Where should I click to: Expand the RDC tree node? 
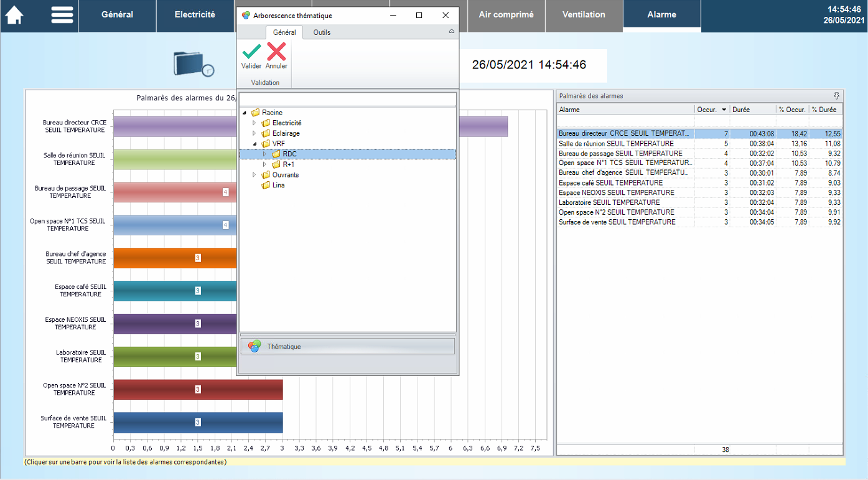click(x=264, y=154)
